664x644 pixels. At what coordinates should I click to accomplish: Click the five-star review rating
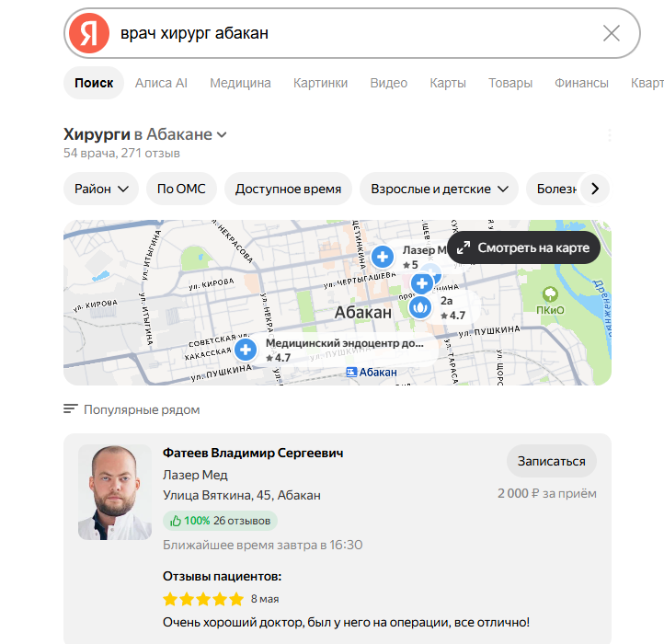(203, 599)
